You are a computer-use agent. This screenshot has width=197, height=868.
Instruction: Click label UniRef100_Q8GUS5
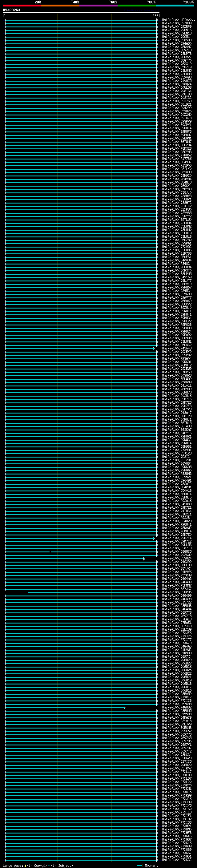(177, 551)
